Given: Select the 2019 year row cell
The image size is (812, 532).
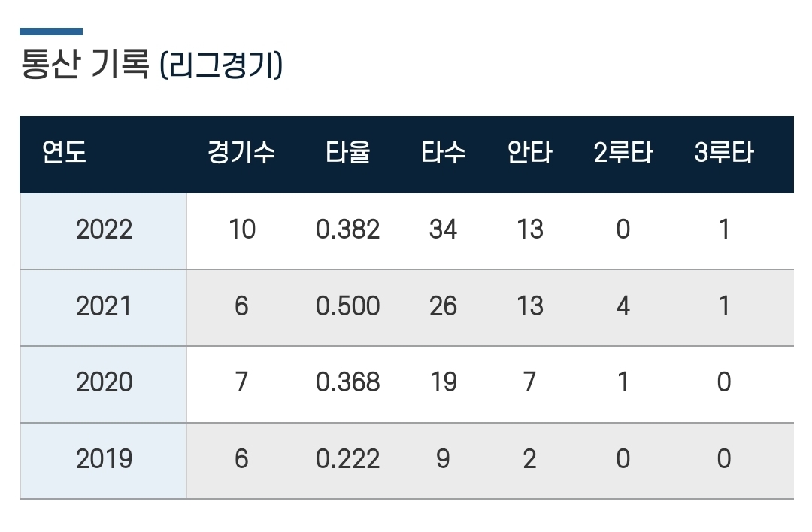Looking at the screenshot, I should (x=104, y=459).
